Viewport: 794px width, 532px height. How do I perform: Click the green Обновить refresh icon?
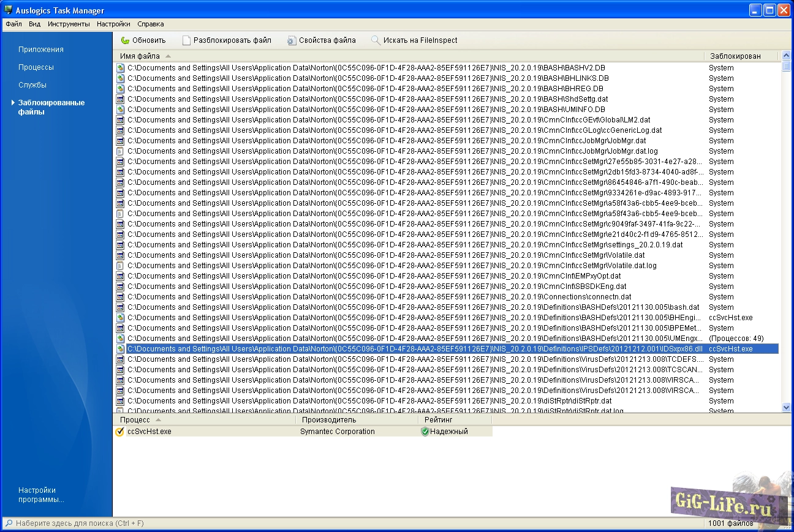click(x=125, y=40)
